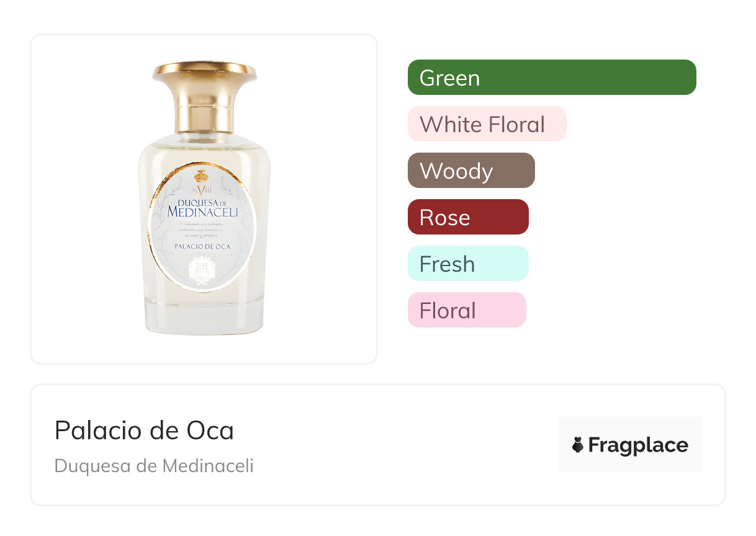Open the Duquesa de Medinaceli brand link under the title
The height and width of the screenshot is (536, 756).
[154, 466]
